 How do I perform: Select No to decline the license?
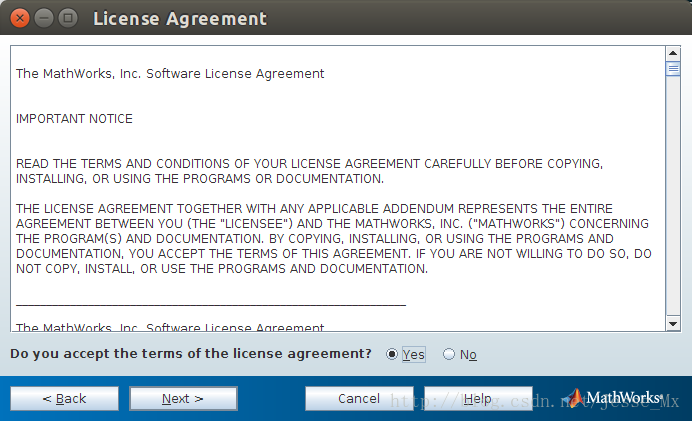pos(448,355)
